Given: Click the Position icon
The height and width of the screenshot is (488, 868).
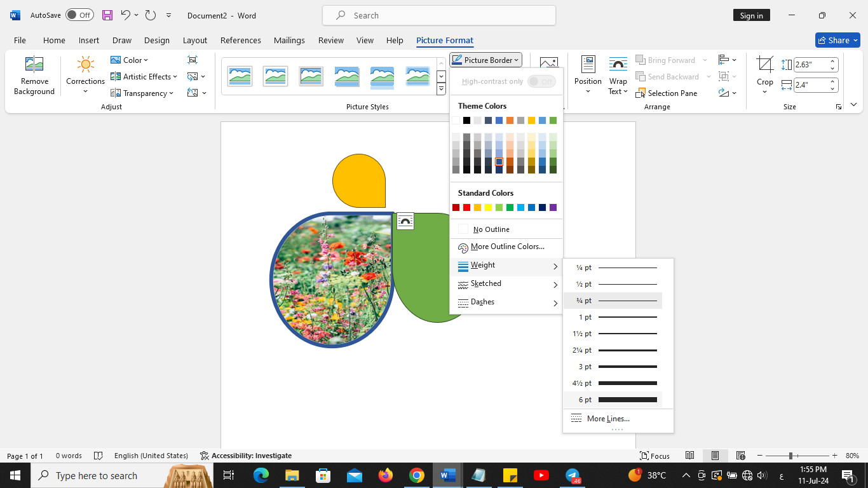Looking at the screenshot, I should click(x=588, y=64).
